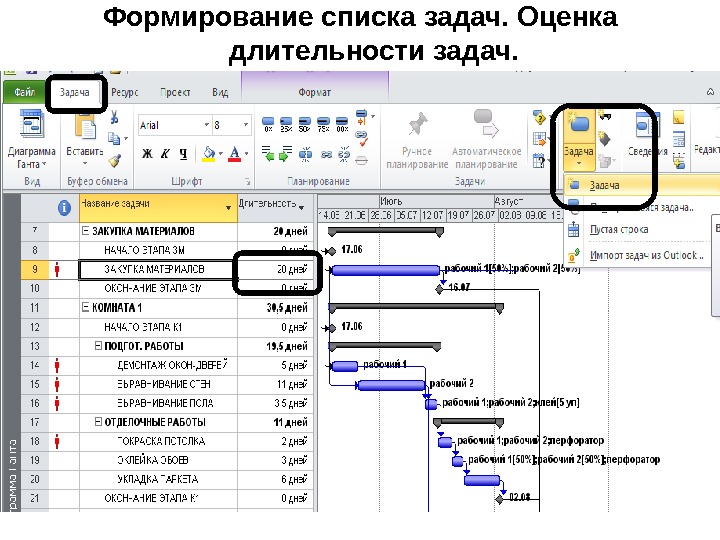
Task: Toggle underline text formatting
Action: (x=183, y=154)
